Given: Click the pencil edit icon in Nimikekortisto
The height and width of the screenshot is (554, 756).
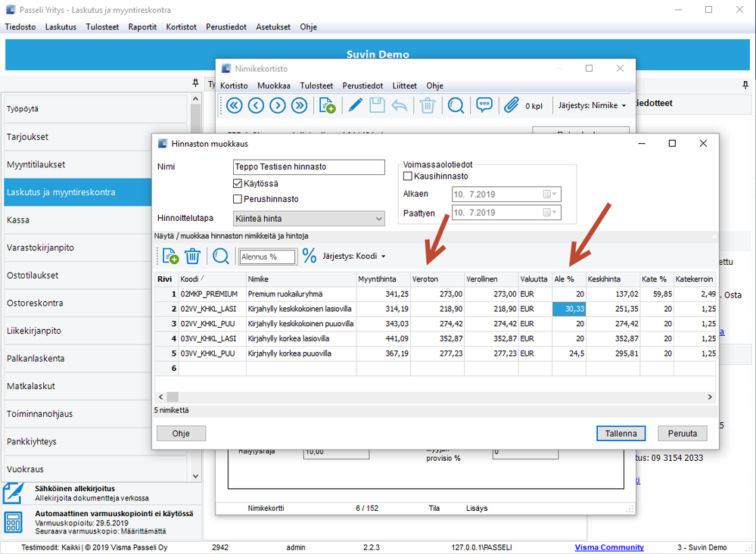Looking at the screenshot, I should (x=354, y=105).
